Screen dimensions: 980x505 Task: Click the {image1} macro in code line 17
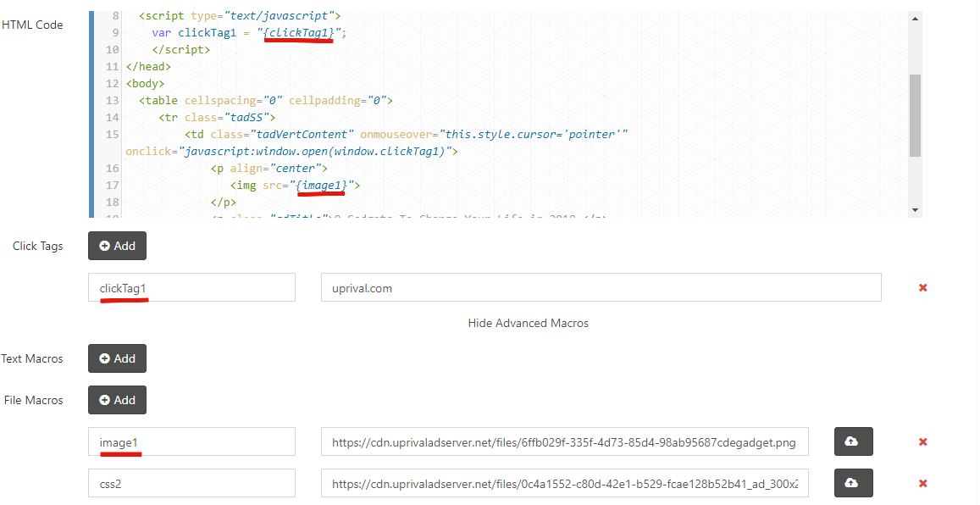tap(321, 185)
